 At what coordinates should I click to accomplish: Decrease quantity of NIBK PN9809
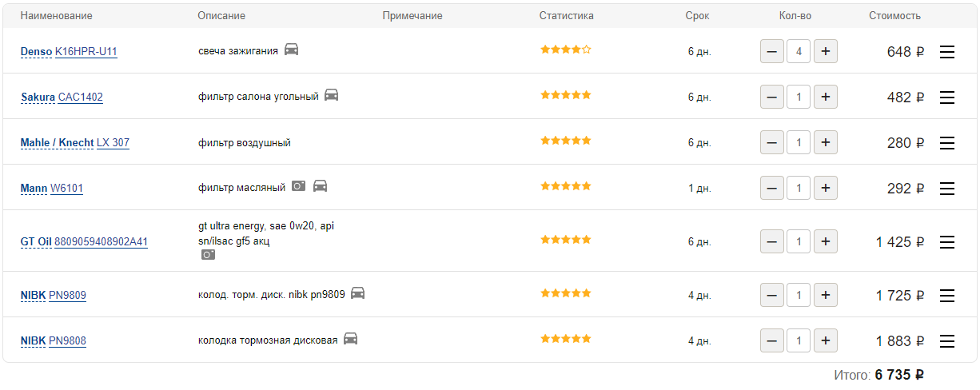(771, 295)
